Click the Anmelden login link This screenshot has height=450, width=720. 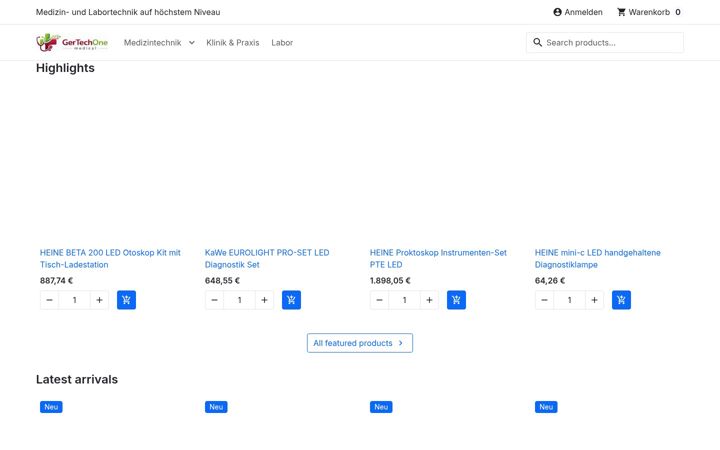[583, 12]
